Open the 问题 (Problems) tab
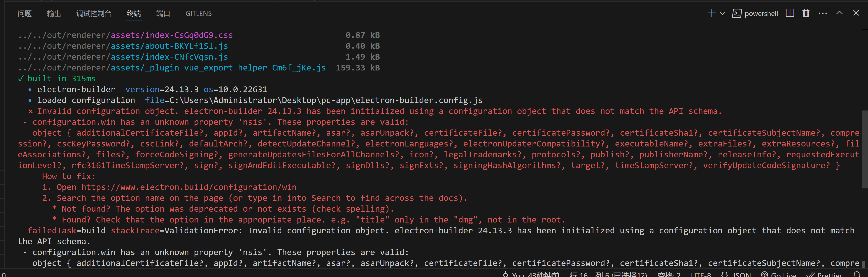868x277 pixels. [x=25, y=13]
